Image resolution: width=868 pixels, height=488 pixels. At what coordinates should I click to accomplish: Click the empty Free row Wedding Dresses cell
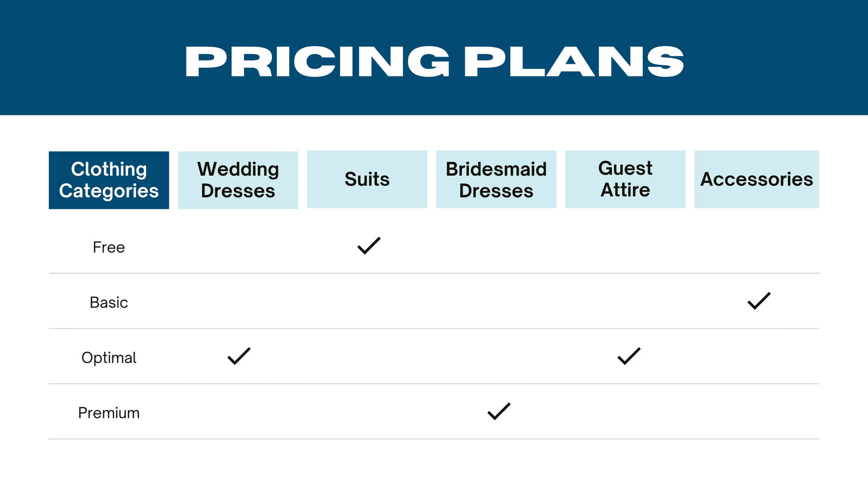tap(238, 246)
